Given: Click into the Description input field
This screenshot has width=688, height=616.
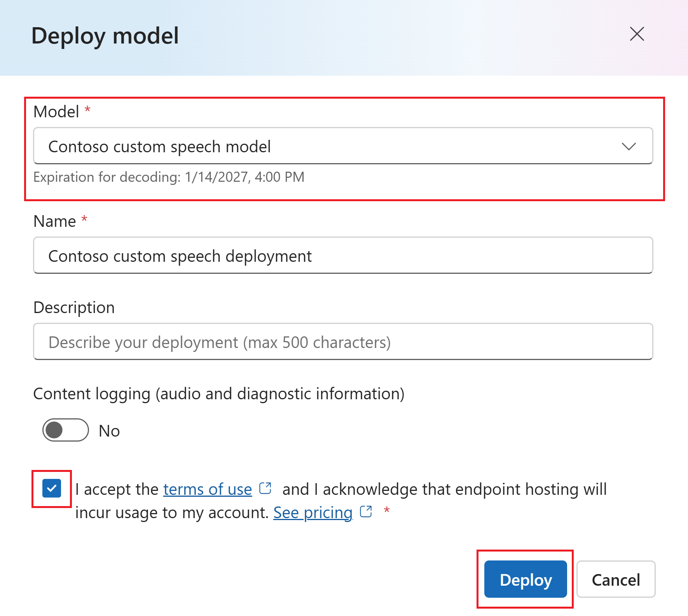Looking at the screenshot, I should [x=343, y=342].
